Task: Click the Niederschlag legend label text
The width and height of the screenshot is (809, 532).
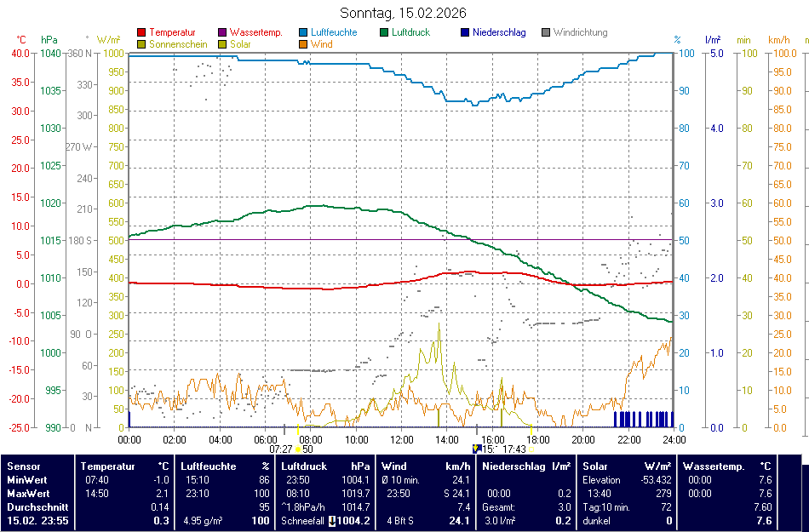Action: [499, 32]
